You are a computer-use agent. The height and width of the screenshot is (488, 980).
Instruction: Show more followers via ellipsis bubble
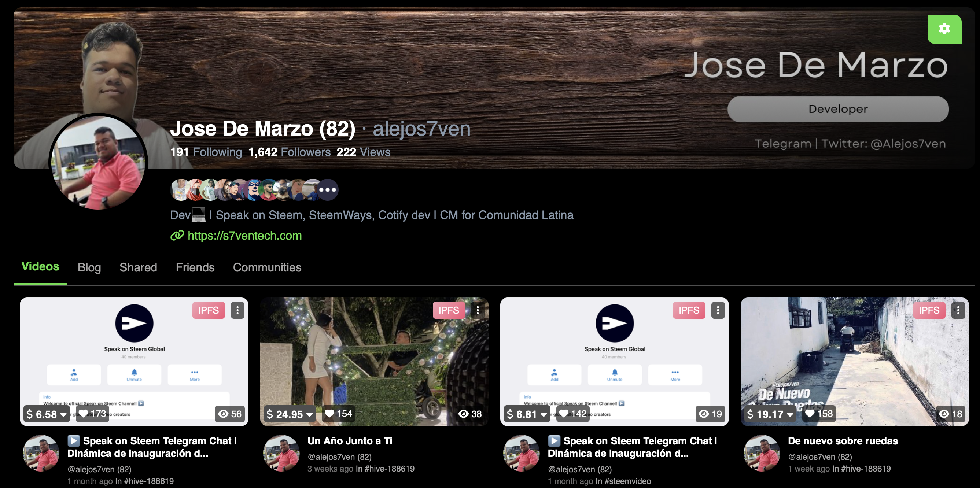point(328,190)
